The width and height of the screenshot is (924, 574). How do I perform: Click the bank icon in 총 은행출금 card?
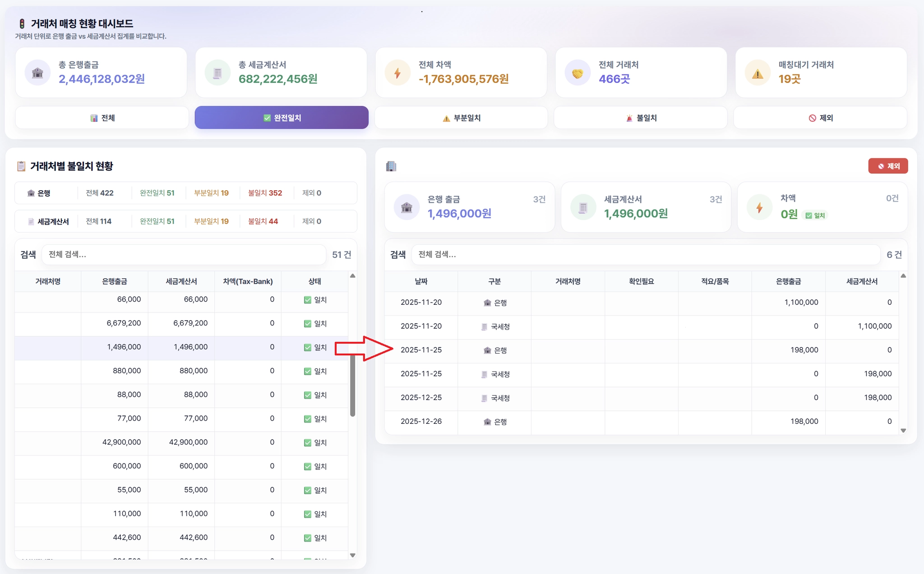pyautogui.click(x=37, y=73)
